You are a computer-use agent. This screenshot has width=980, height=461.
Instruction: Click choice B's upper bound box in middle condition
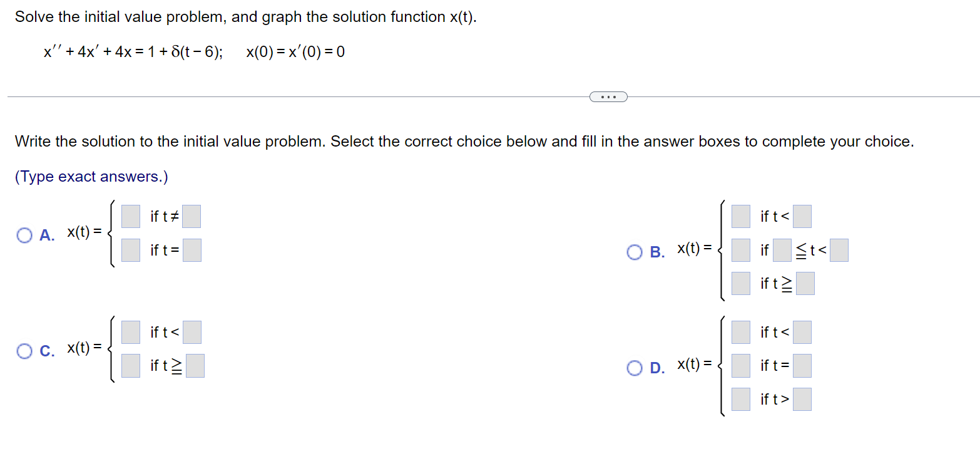pyautogui.click(x=839, y=250)
